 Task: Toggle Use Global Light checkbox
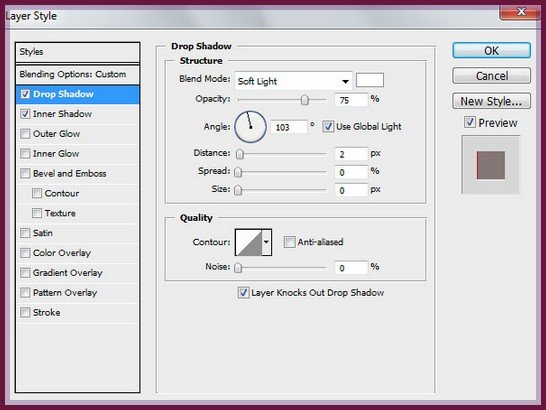click(328, 126)
